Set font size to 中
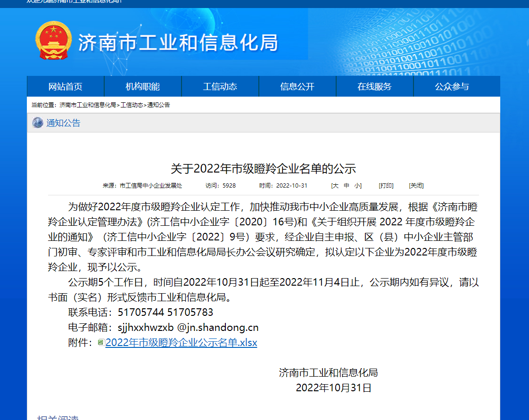 tap(347, 186)
